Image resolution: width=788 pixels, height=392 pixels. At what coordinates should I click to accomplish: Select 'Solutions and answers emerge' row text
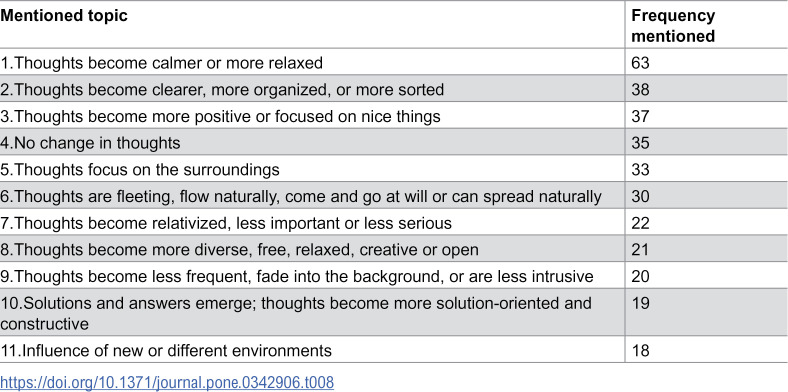[x=296, y=314]
